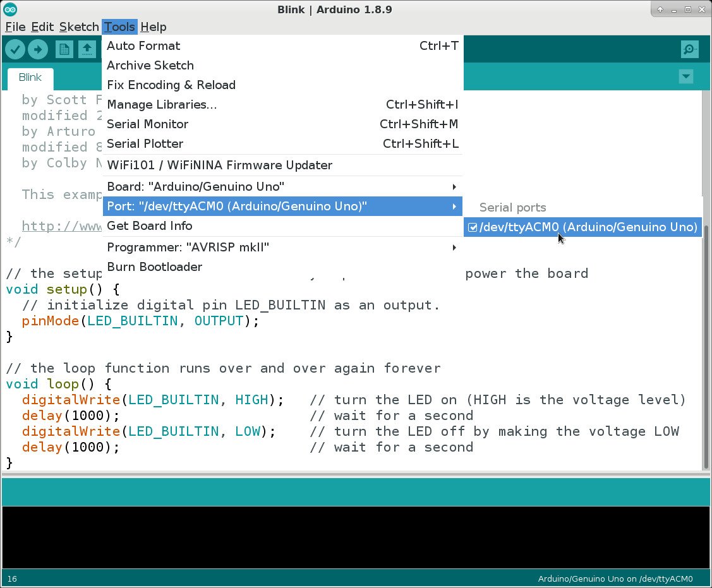Screen dimensions: 712x588
Task: Launch Serial Plotter menu item
Action: point(282,143)
